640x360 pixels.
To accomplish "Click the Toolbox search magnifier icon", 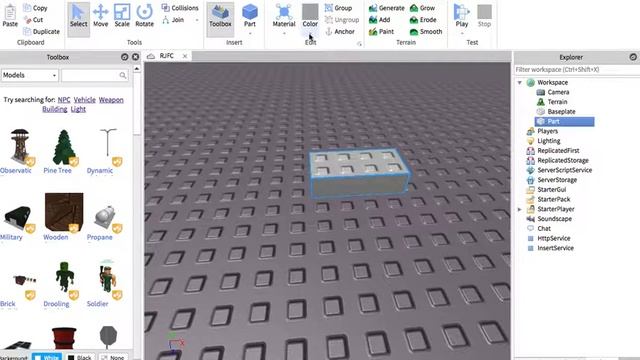I will [123, 75].
